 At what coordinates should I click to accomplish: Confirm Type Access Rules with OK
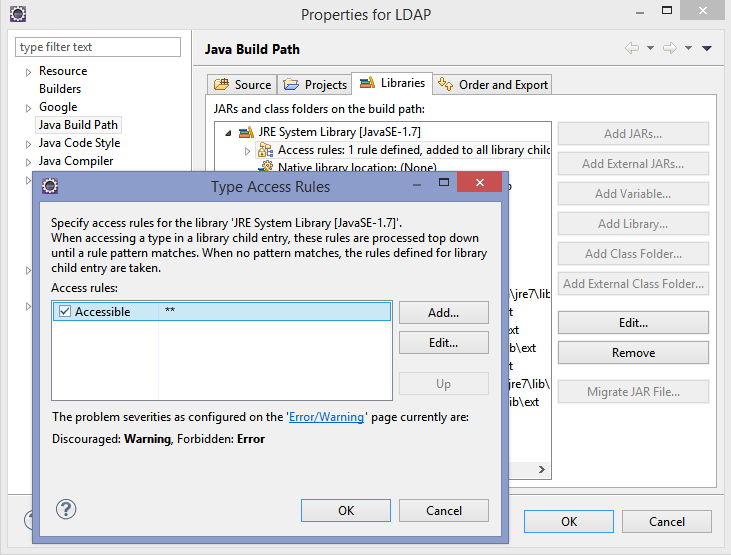click(x=346, y=511)
